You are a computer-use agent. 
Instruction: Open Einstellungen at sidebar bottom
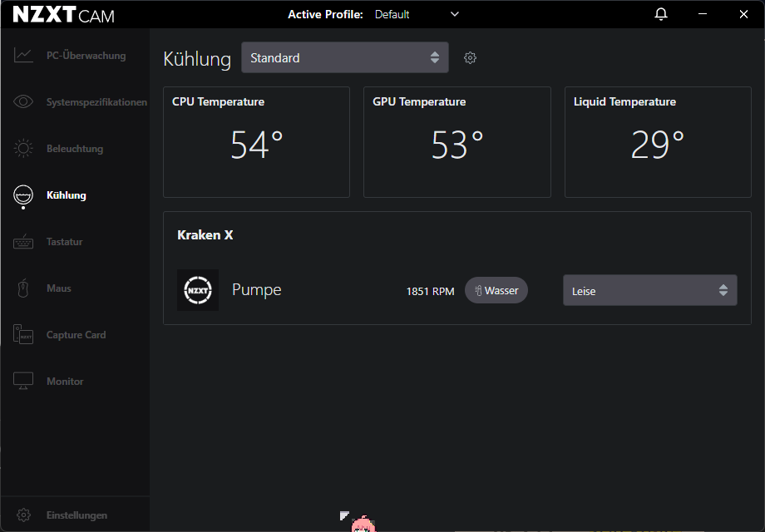click(x=76, y=515)
